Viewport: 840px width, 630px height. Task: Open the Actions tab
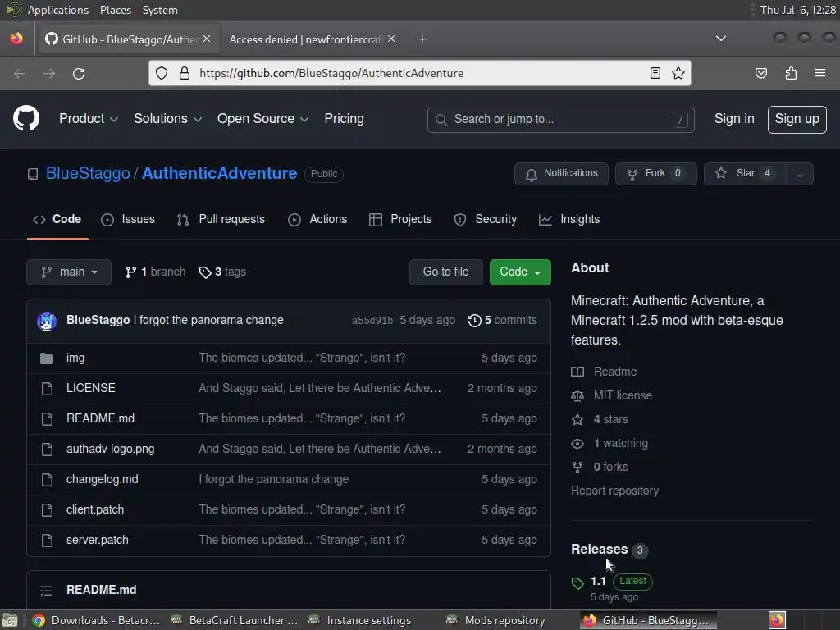tap(317, 220)
